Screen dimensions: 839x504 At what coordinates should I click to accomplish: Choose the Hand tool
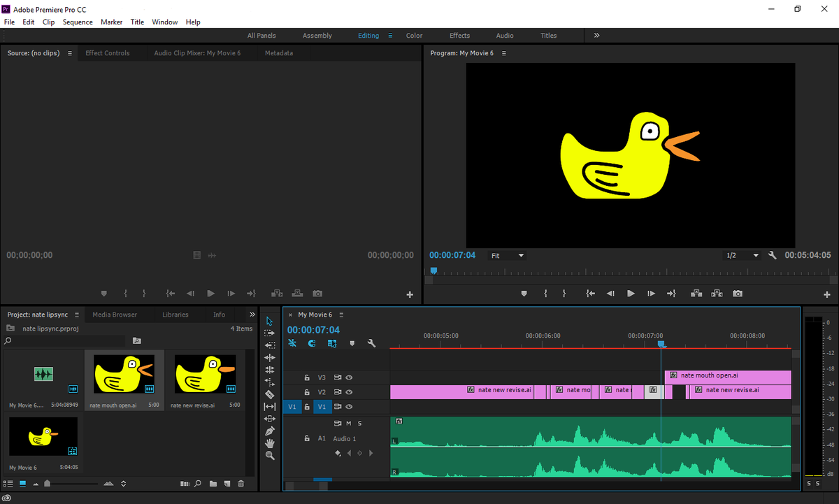[270, 443]
